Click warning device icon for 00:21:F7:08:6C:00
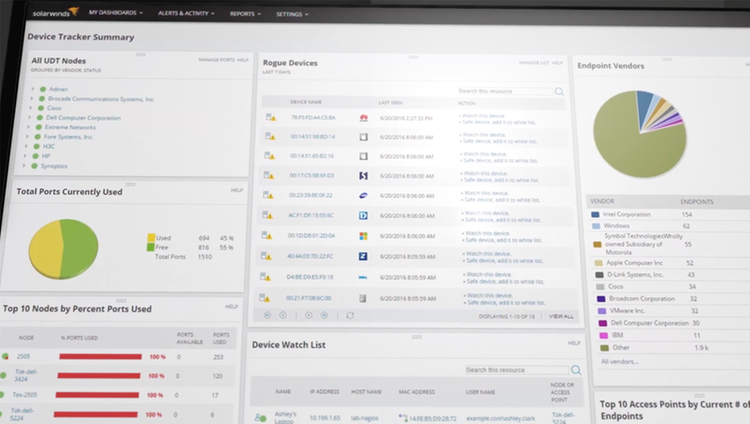750x424 pixels. tap(264, 298)
